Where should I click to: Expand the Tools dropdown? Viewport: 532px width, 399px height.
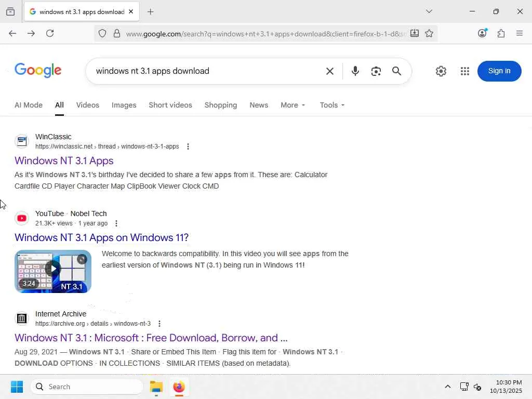[332, 105]
